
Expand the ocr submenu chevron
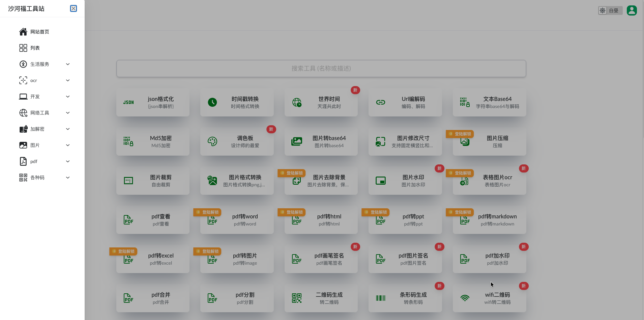[x=68, y=80]
